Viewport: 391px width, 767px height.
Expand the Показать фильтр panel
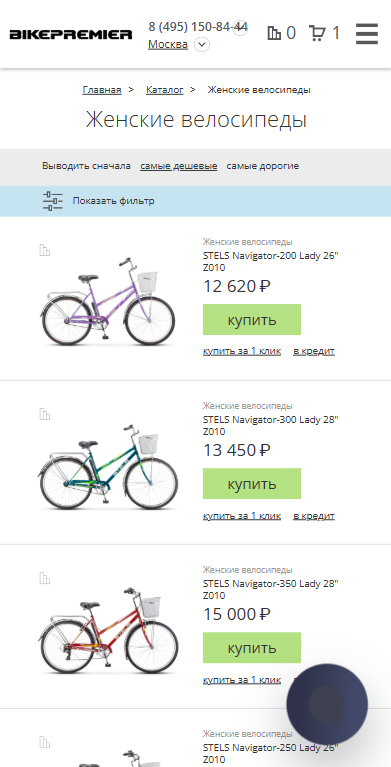coord(114,201)
